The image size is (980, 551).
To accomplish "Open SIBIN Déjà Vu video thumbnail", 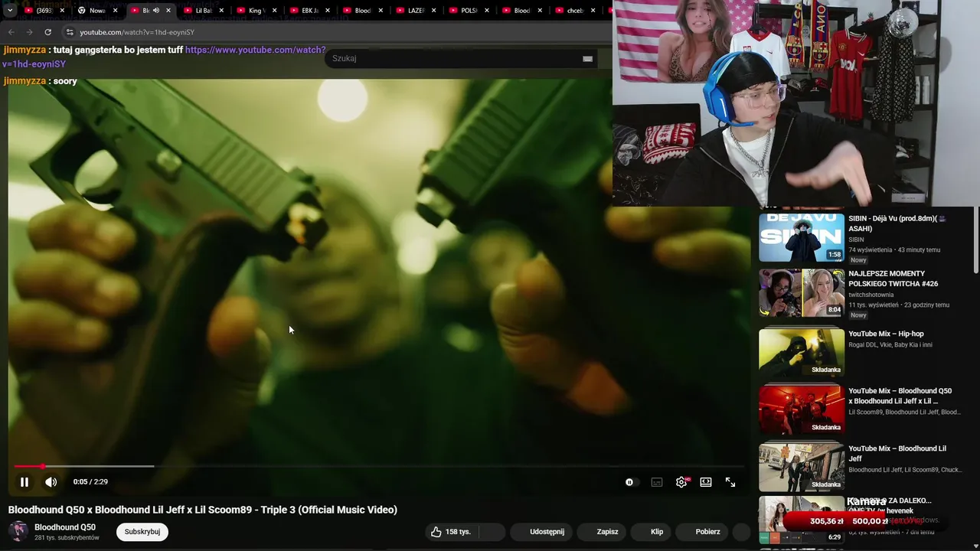I will [x=802, y=237].
